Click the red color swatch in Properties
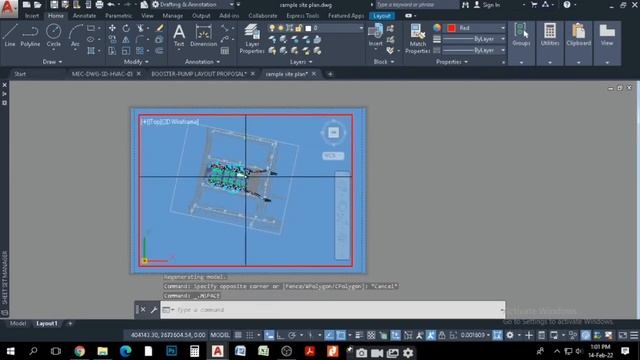Viewport: 640px width, 360px height. point(451,28)
